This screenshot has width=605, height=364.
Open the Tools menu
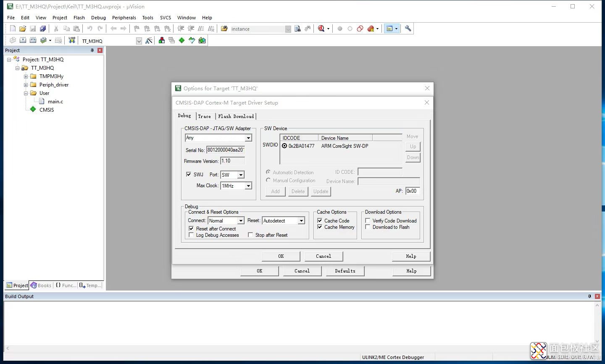click(147, 18)
